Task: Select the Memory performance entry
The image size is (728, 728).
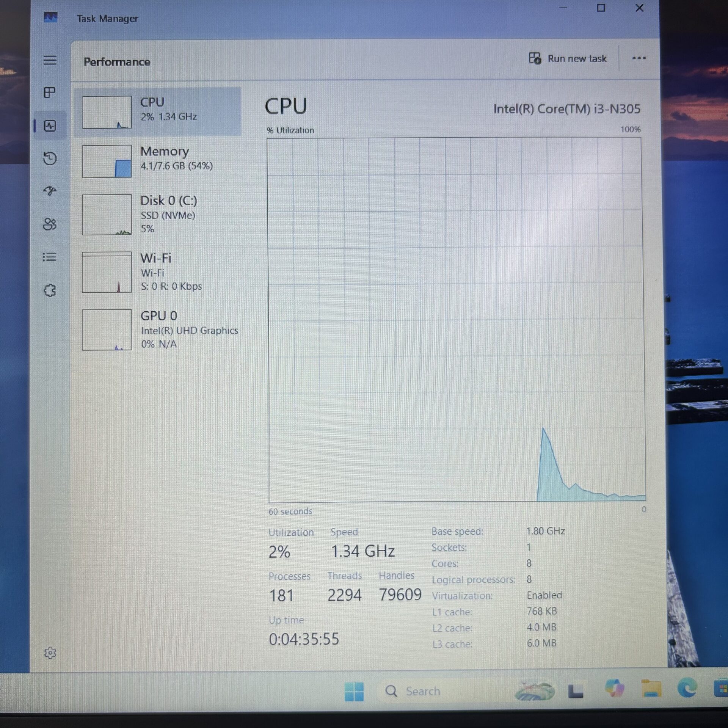Action: click(158, 161)
